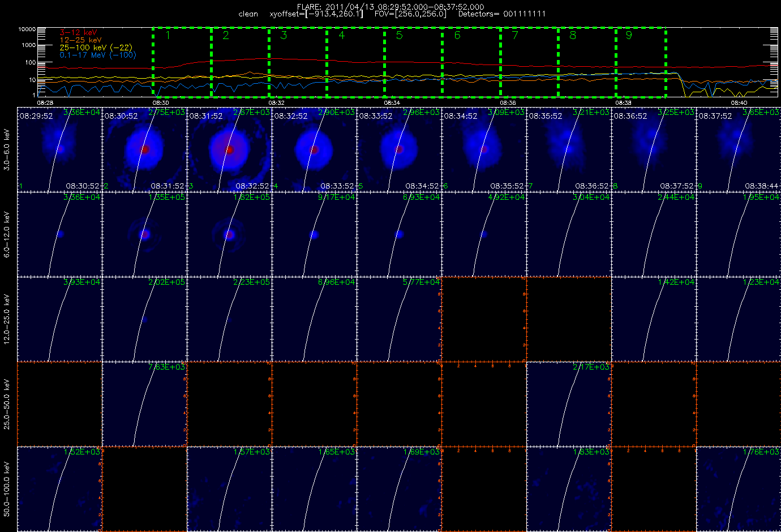Click the 25-100 keV (-22) legend entry
781x532 pixels.
click(96, 48)
